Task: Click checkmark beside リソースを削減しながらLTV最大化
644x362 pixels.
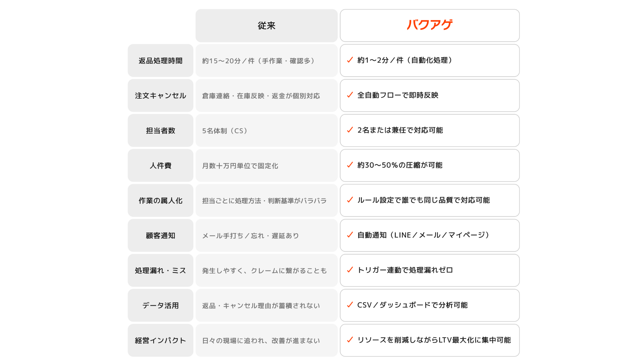Action: (x=350, y=340)
